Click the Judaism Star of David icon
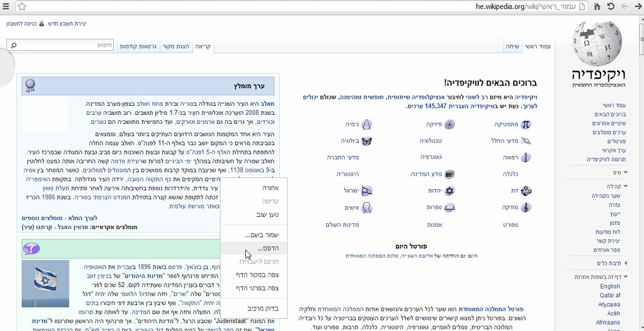644x331 pixels. click(x=449, y=191)
